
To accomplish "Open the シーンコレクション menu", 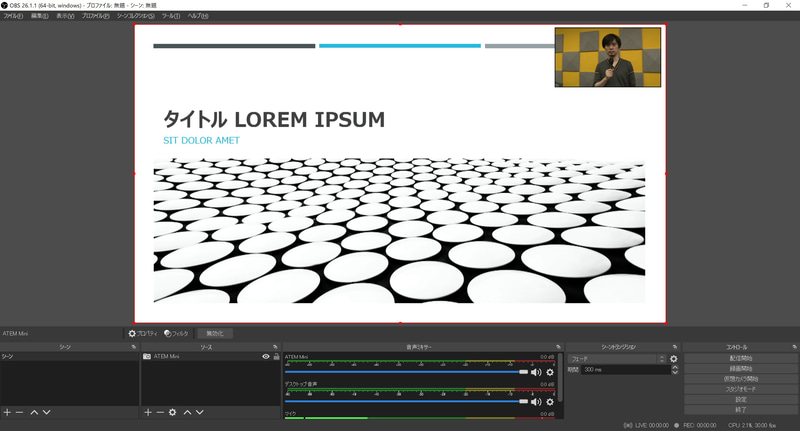I will point(135,16).
